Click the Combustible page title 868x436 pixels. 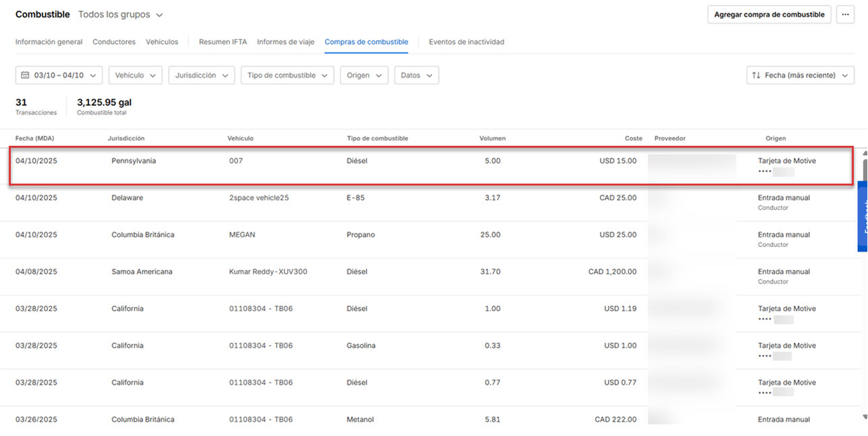pos(43,14)
